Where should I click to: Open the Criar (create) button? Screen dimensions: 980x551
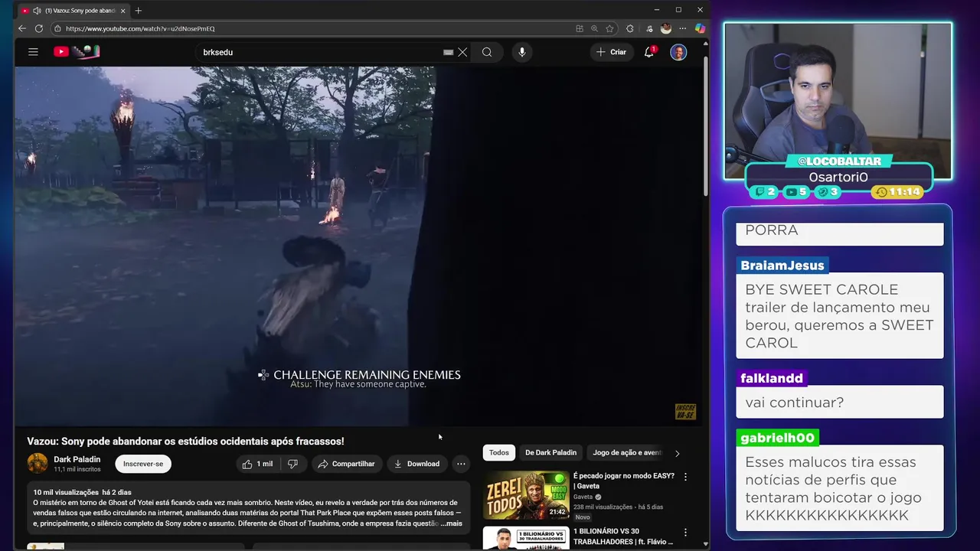[x=611, y=52]
